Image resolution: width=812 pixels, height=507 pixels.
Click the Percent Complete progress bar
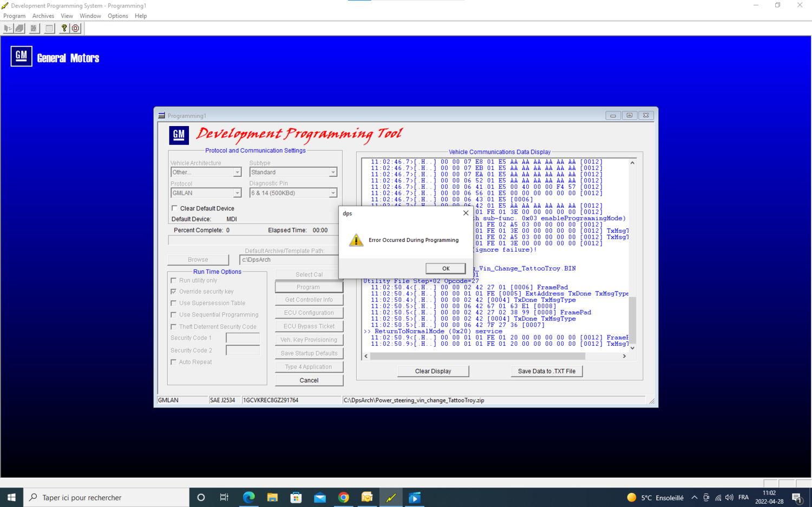pyautogui.click(x=253, y=240)
